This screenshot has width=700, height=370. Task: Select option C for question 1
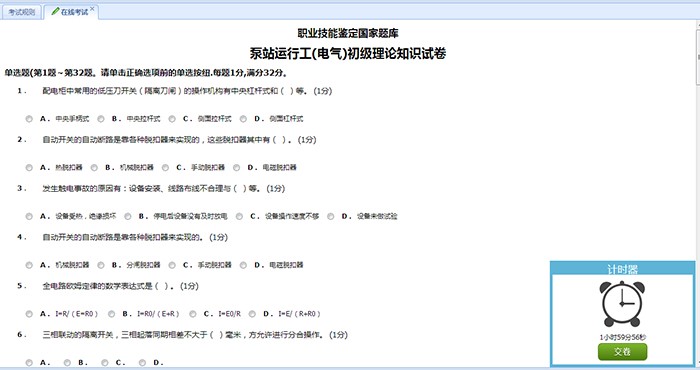[x=172, y=119]
